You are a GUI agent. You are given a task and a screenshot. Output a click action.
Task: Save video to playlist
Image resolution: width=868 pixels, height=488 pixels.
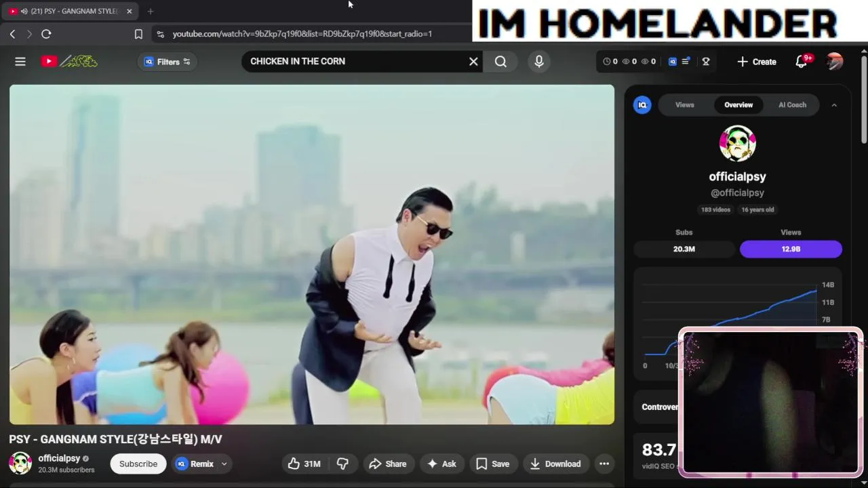point(493,464)
